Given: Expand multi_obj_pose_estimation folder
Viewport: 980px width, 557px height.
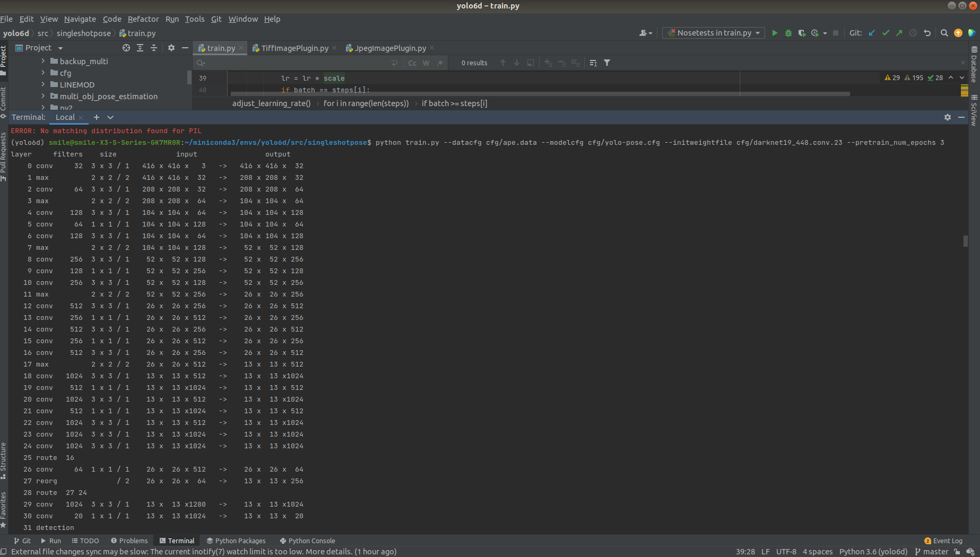Looking at the screenshot, I should point(43,96).
